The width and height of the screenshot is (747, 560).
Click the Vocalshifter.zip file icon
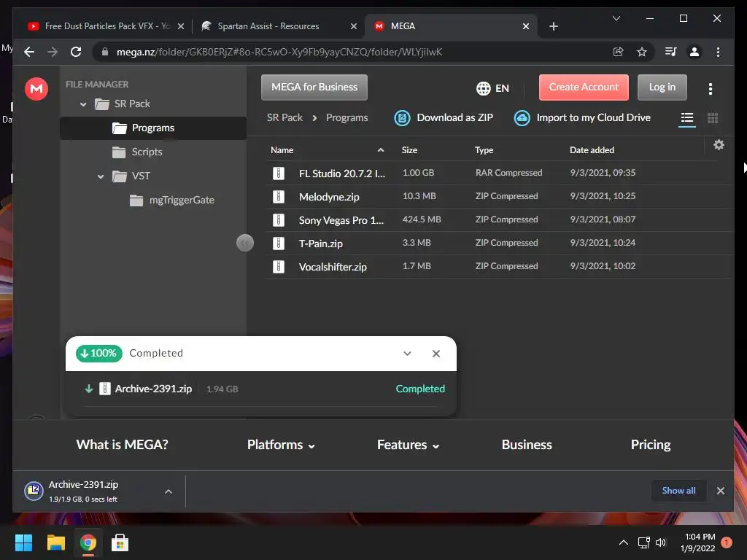(x=279, y=267)
